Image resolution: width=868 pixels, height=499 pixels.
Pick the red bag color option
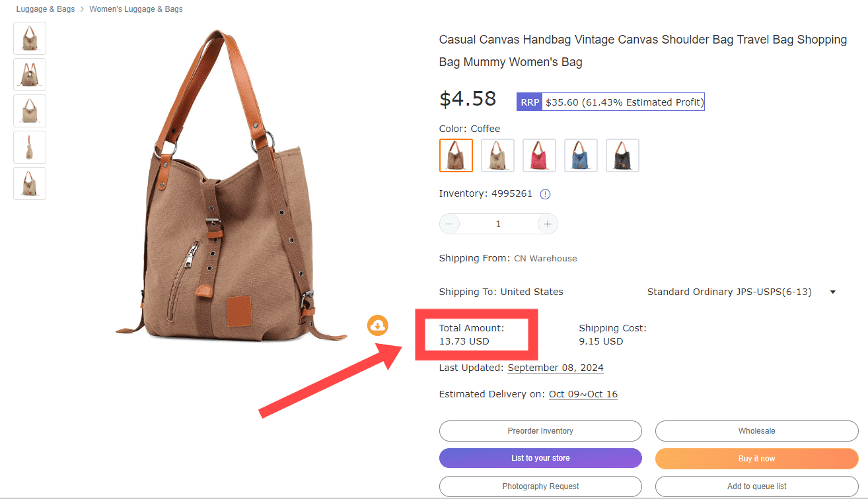click(x=539, y=156)
